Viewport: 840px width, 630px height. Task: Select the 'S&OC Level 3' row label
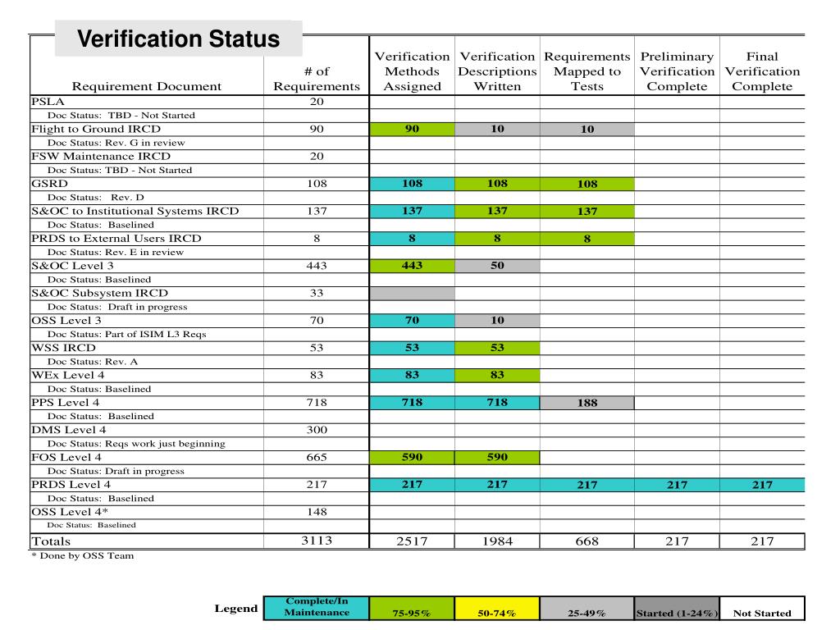[x=72, y=266]
